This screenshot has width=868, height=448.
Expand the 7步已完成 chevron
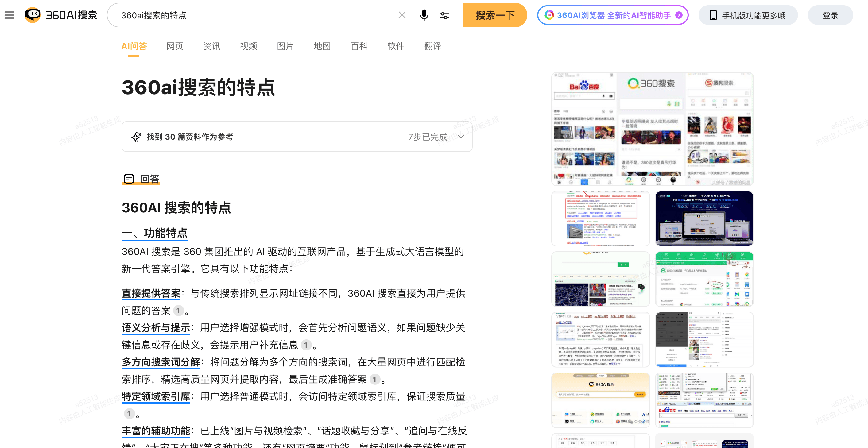point(461,137)
